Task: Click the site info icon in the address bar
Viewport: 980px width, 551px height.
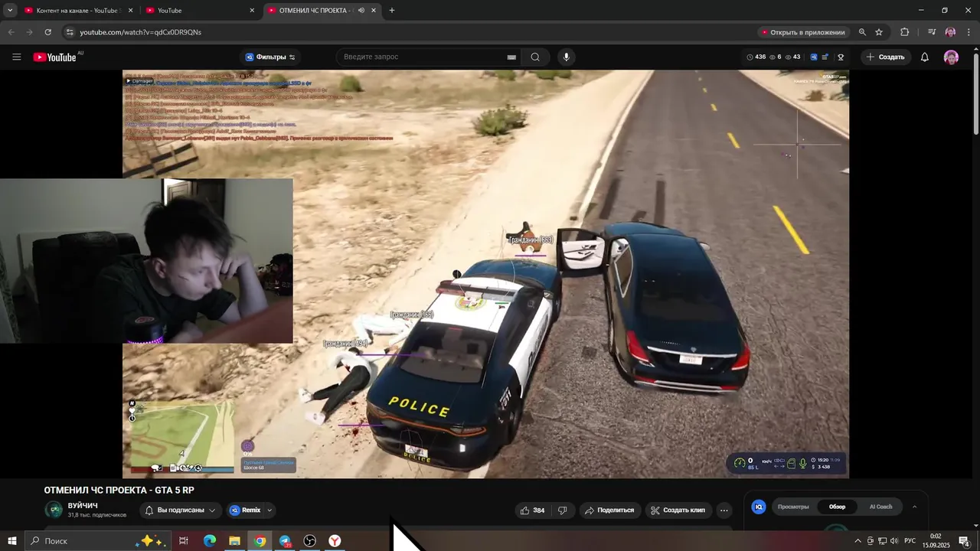Action: (x=70, y=32)
